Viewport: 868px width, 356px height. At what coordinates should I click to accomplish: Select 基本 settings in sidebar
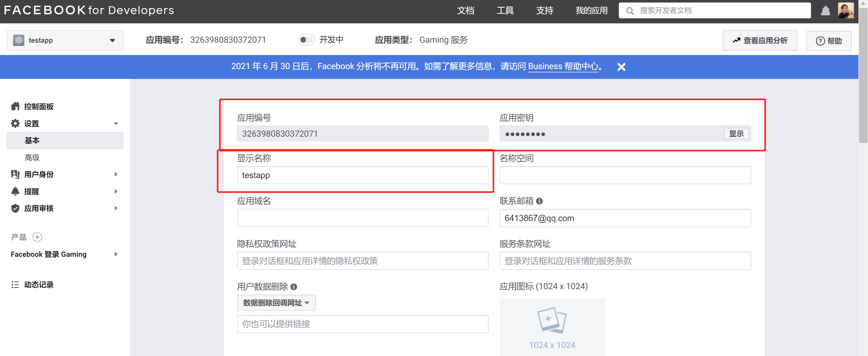coord(65,141)
